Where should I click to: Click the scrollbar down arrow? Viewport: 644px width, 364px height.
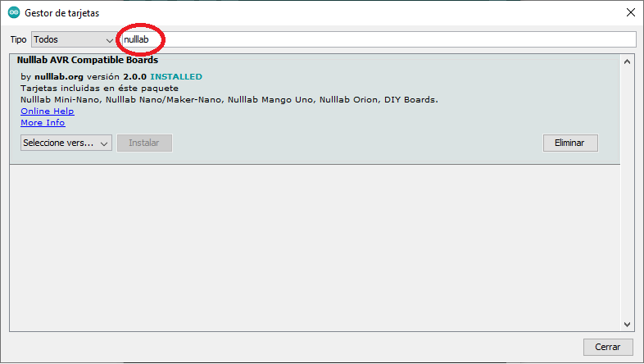tap(627, 325)
